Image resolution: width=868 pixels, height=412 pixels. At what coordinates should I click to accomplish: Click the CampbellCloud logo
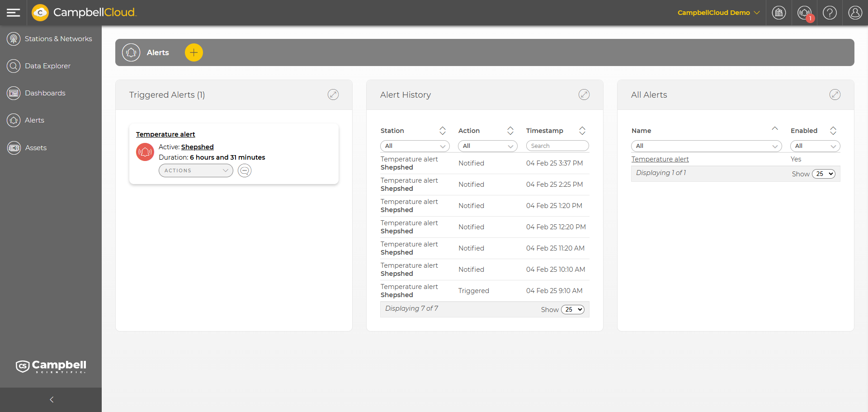pos(84,13)
